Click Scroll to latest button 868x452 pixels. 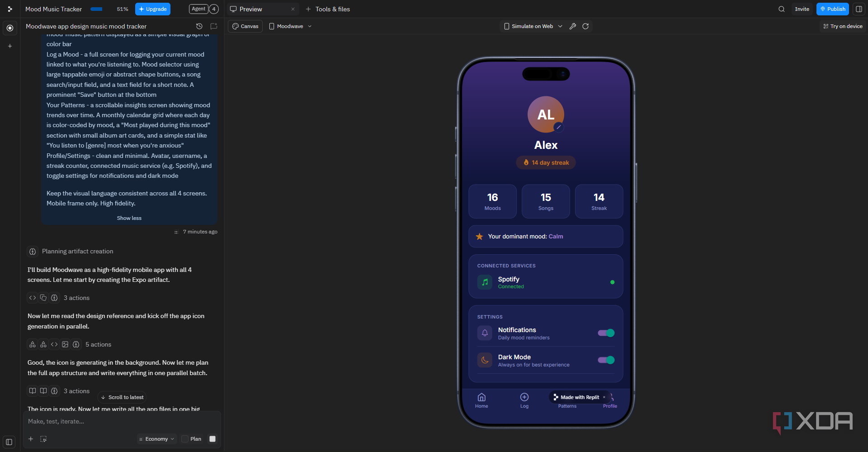122,397
